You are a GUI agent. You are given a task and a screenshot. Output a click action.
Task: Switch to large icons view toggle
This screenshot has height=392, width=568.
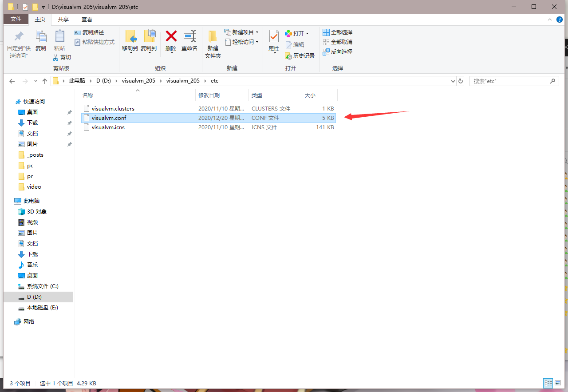click(x=558, y=383)
